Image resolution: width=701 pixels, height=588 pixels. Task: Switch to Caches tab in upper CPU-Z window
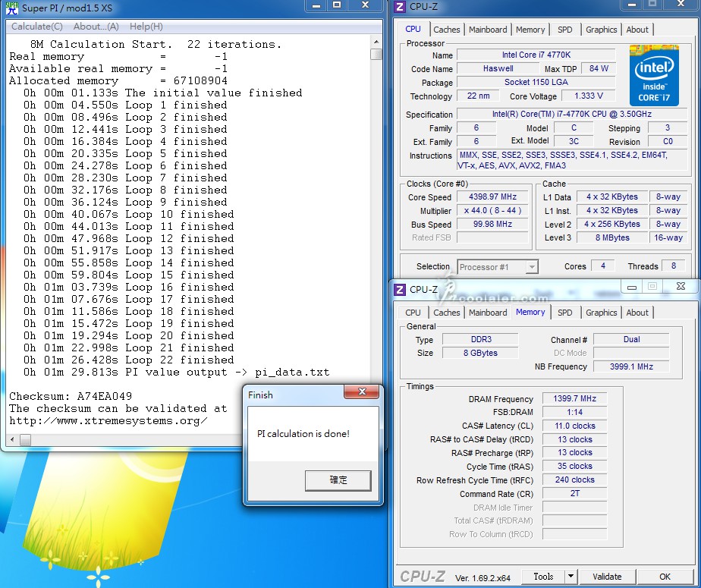(447, 30)
